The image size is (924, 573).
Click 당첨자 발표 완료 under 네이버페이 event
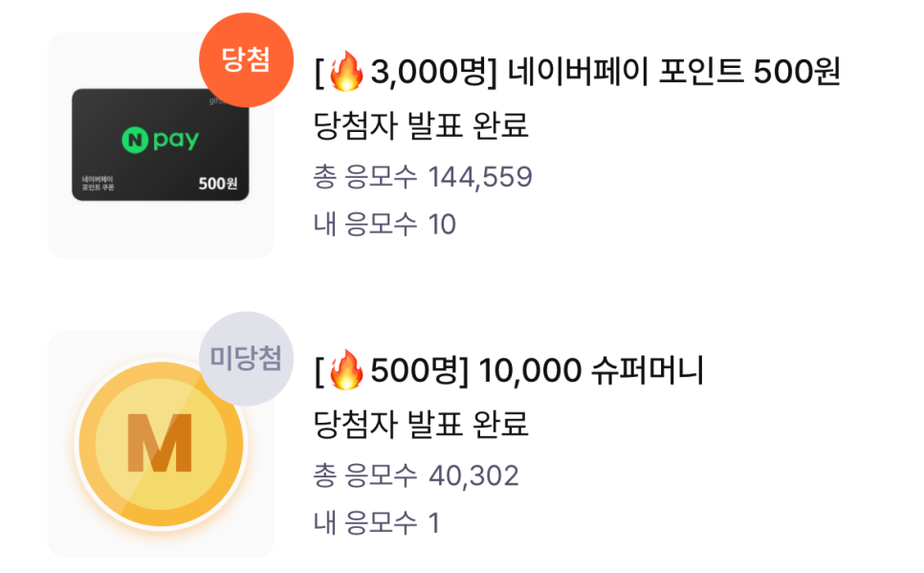pos(421,125)
